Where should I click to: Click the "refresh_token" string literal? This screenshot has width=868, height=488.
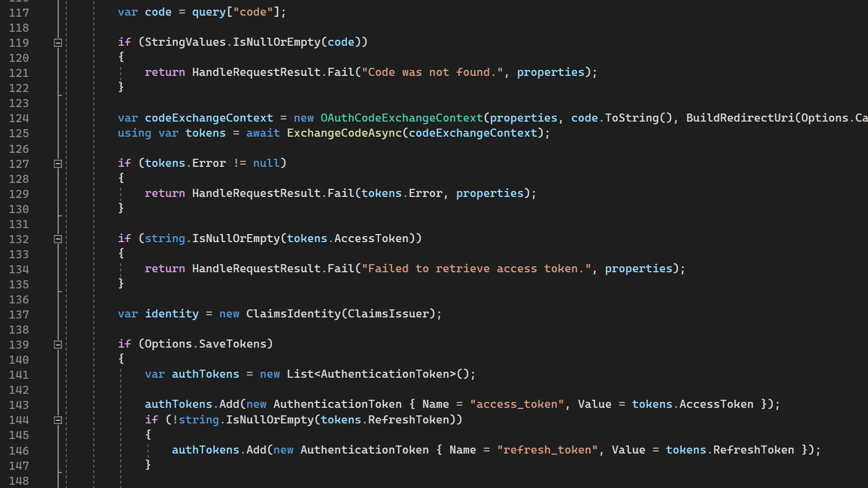coord(547,450)
